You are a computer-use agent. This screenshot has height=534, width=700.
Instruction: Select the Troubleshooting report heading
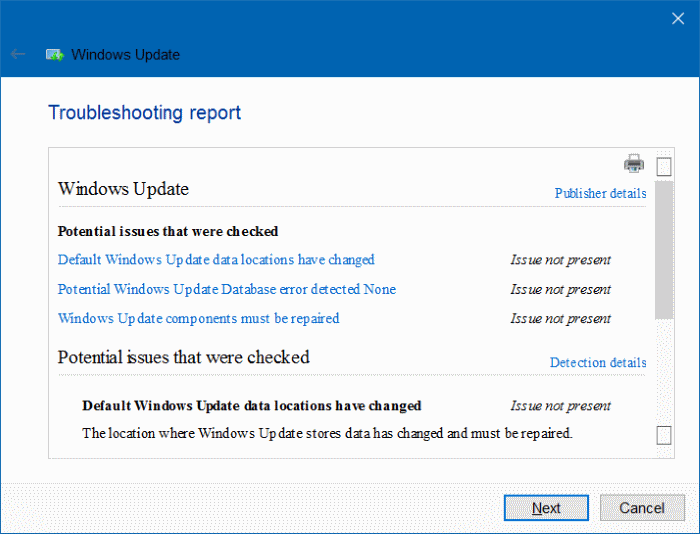145,113
